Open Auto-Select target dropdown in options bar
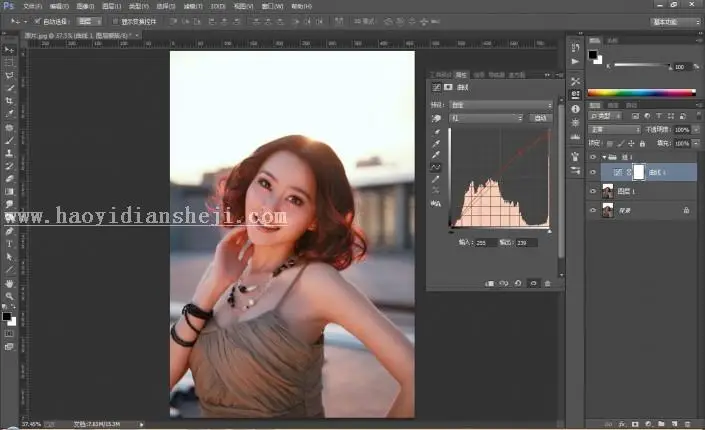This screenshot has width=705, height=430. click(x=89, y=21)
